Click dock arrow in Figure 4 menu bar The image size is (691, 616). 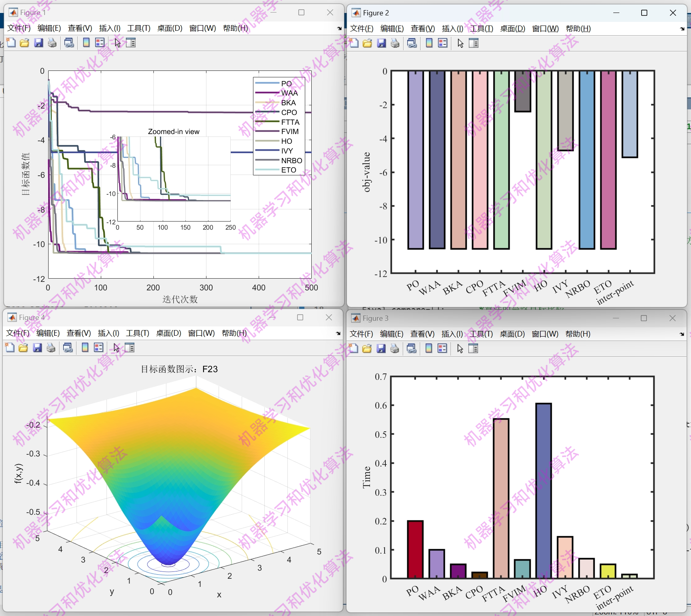tap(338, 333)
